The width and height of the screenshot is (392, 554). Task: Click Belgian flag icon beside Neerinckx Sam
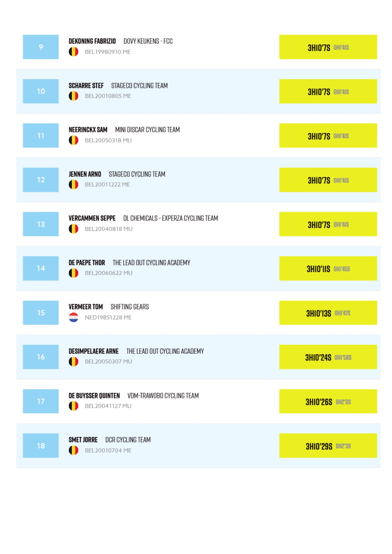[x=74, y=140]
